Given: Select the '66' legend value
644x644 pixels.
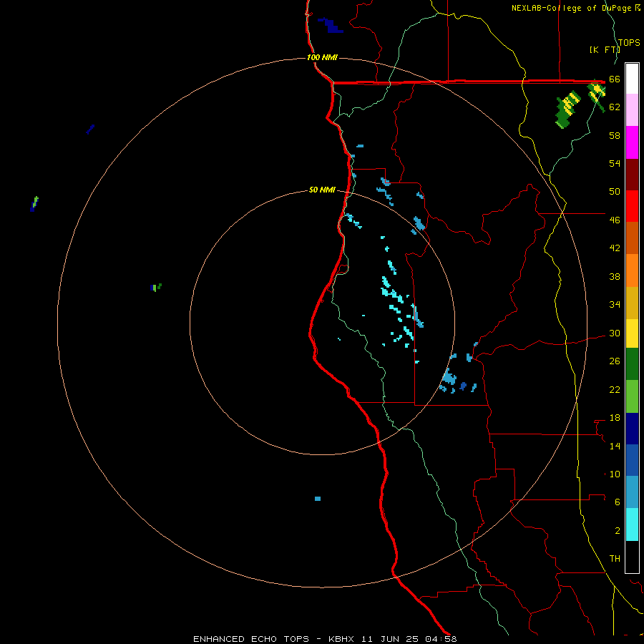Looking at the screenshot, I should (615, 79).
